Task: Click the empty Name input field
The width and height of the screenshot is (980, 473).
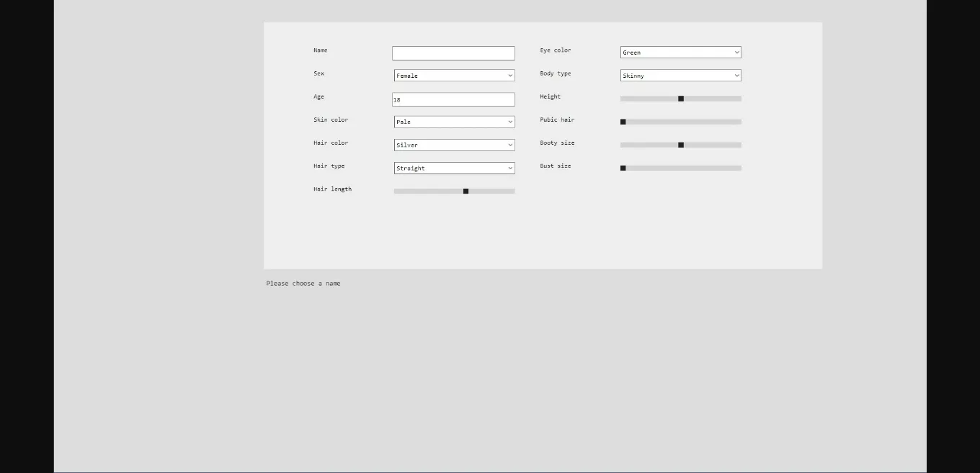Action: tap(453, 53)
